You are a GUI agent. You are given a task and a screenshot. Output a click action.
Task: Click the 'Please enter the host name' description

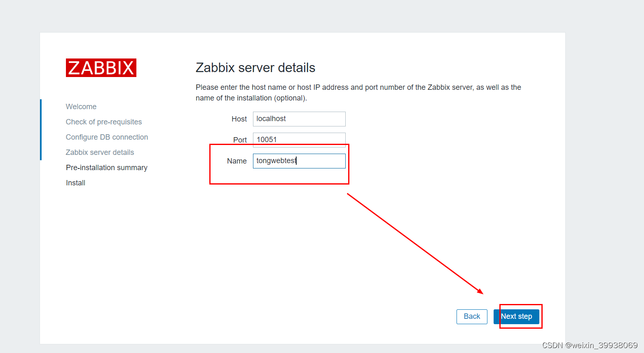(x=358, y=93)
